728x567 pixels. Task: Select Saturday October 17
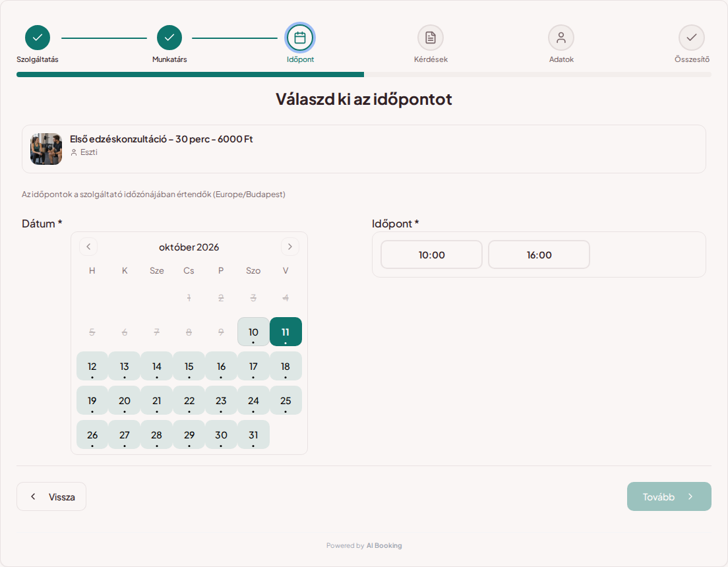pyautogui.click(x=253, y=366)
